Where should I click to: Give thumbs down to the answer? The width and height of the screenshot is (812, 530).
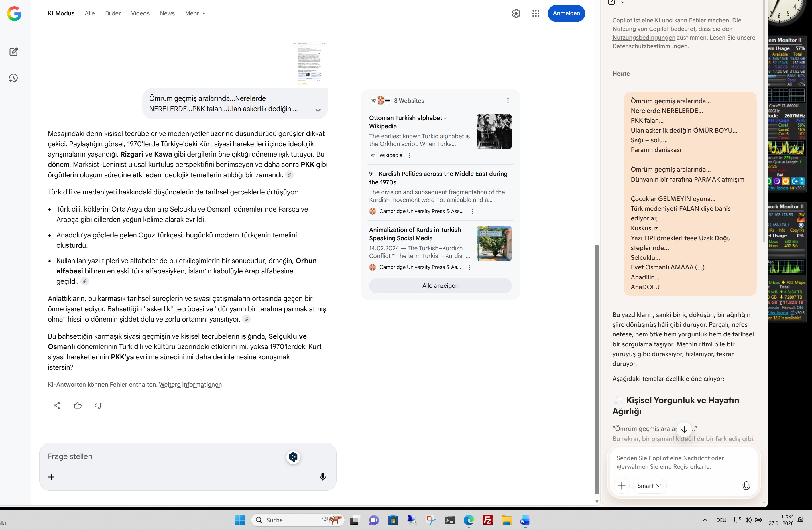(98, 405)
